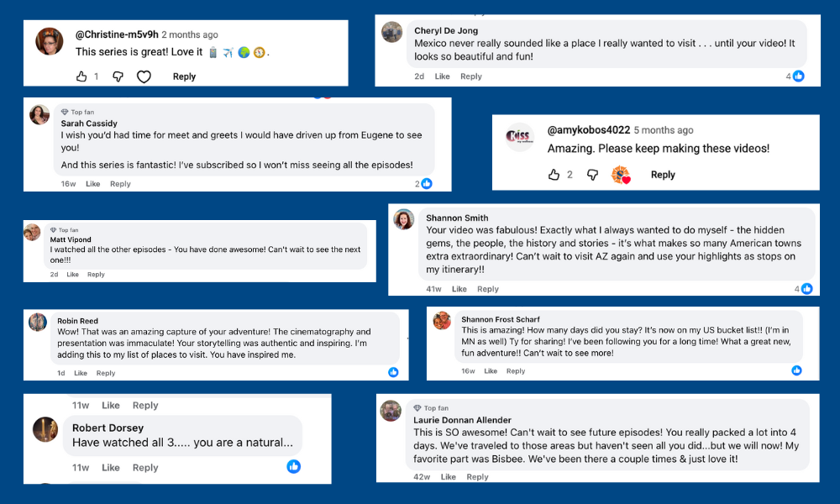Click the heart icon on Christine's comment
840x504 pixels.
pos(144,76)
